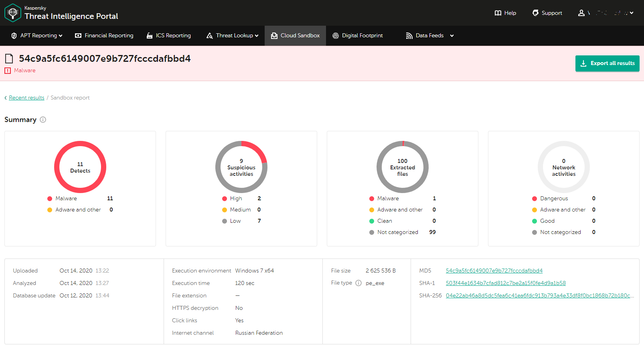The image size is (644, 348).
Task: Select the Cloud Sandbox tab
Action: (x=295, y=36)
